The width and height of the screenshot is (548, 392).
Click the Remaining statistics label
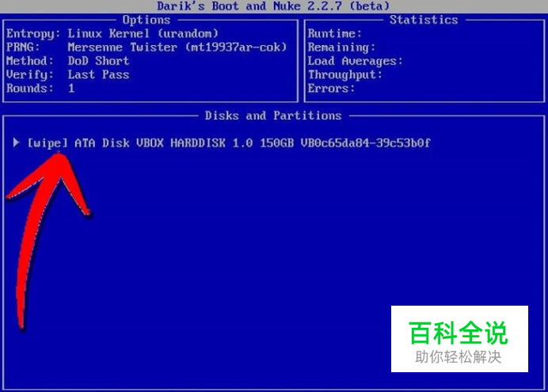pyautogui.click(x=341, y=48)
